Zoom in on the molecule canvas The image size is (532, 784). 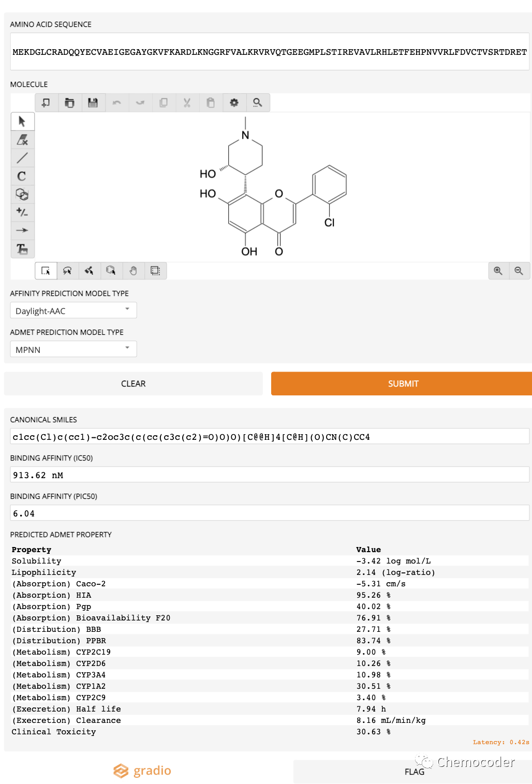498,271
